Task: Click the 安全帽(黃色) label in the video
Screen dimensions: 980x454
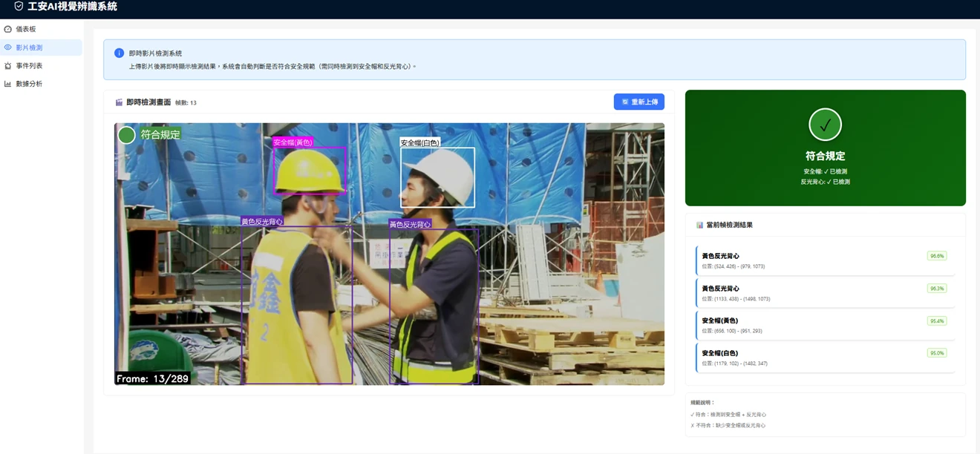Action: point(293,142)
